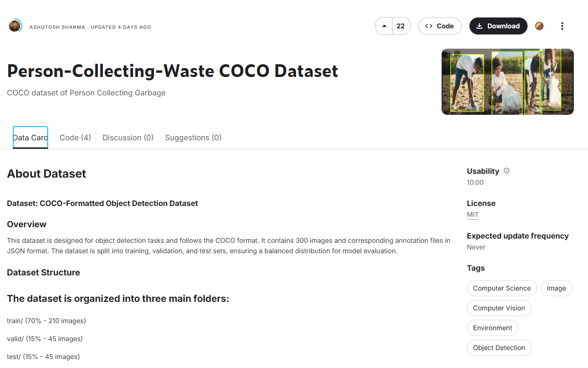Select the Environment tag
The image size is (588, 368).
tap(492, 327)
